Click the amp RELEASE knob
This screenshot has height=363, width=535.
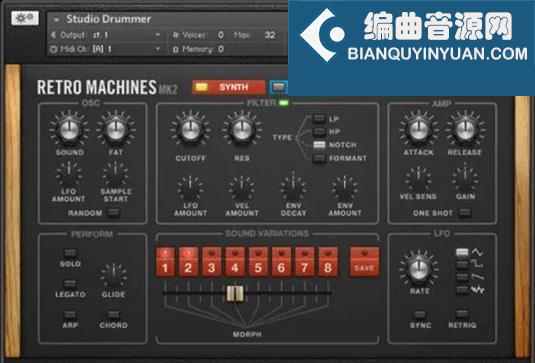[465, 130]
